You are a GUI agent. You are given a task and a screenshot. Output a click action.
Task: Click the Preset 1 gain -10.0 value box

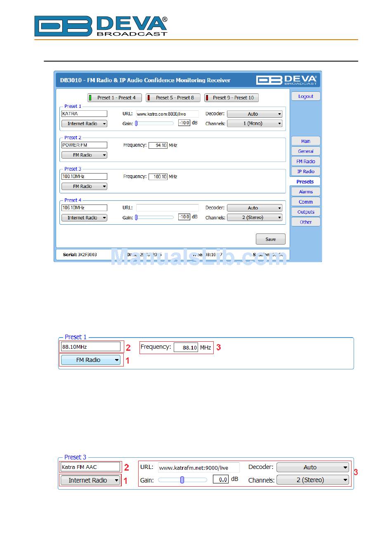(x=184, y=123)
